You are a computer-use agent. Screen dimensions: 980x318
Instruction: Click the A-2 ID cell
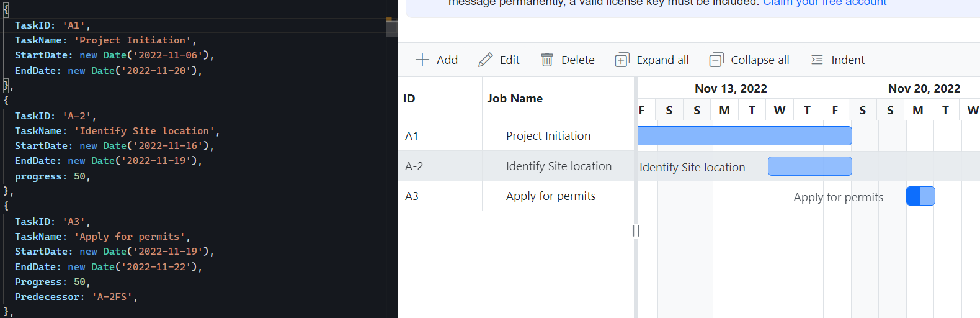414,166
